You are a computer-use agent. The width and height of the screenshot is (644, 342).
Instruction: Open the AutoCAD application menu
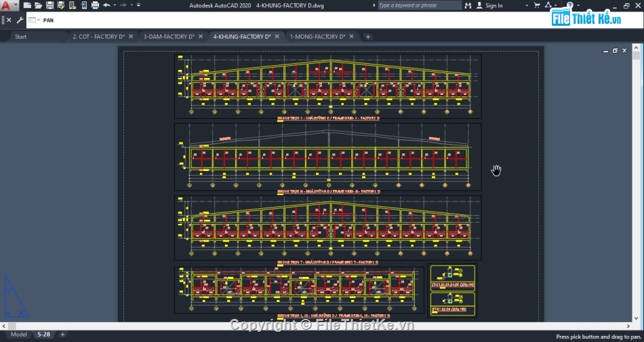(x=8, y=5)
